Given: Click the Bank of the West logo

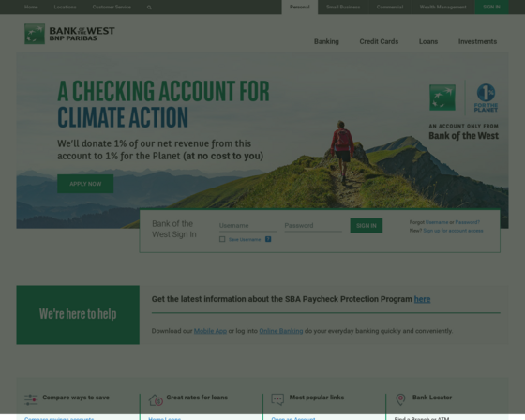Looking at the screenshot, I should click(x=69, y=34).
